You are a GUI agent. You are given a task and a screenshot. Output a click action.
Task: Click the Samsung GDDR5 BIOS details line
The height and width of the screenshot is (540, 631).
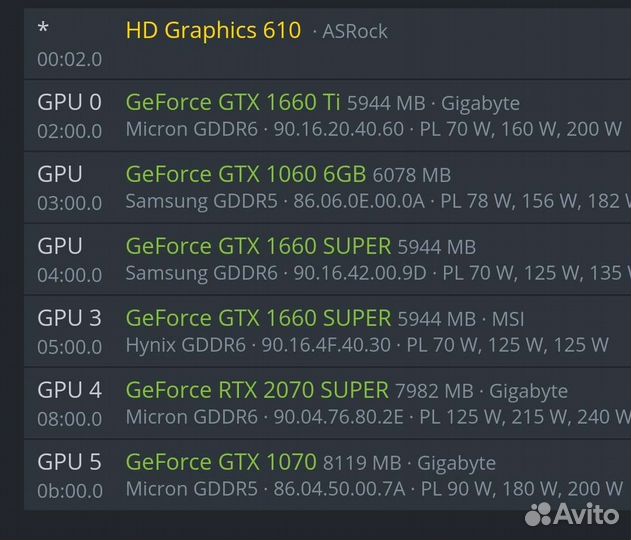tap(375, 201)
